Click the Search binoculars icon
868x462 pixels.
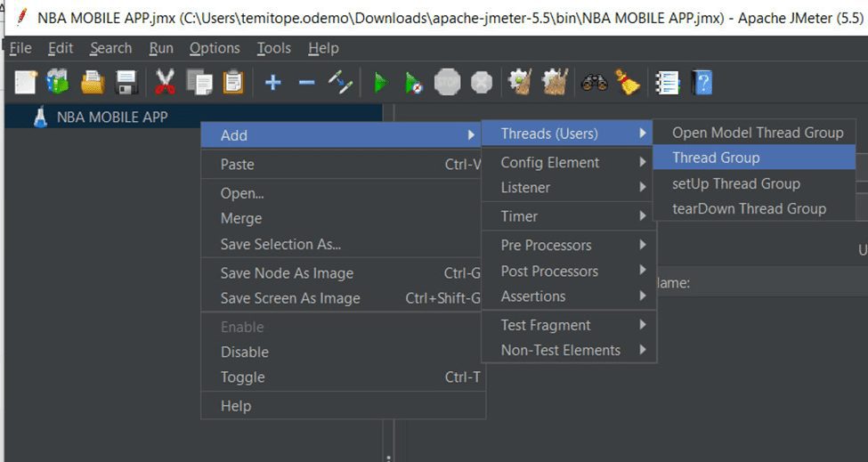coord(594,83)
